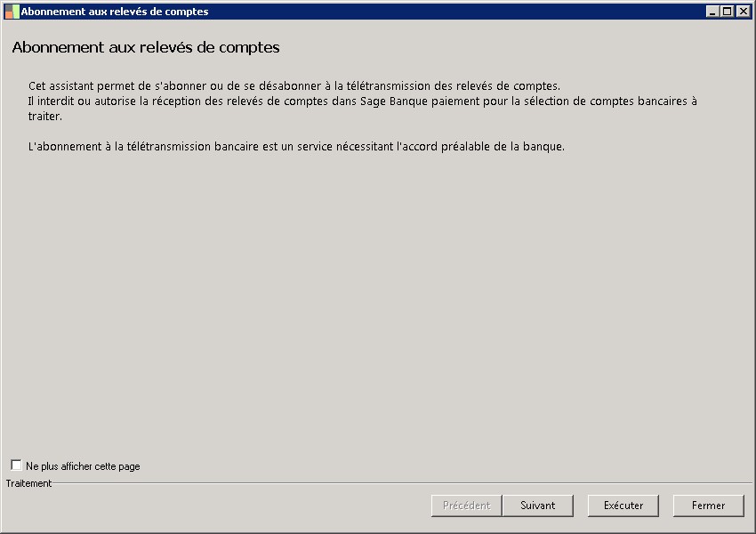This screenshot has height=534, width=756.
Task: Enable the 'Ne plus afficher cette page' checkbox
Action: 16,465
